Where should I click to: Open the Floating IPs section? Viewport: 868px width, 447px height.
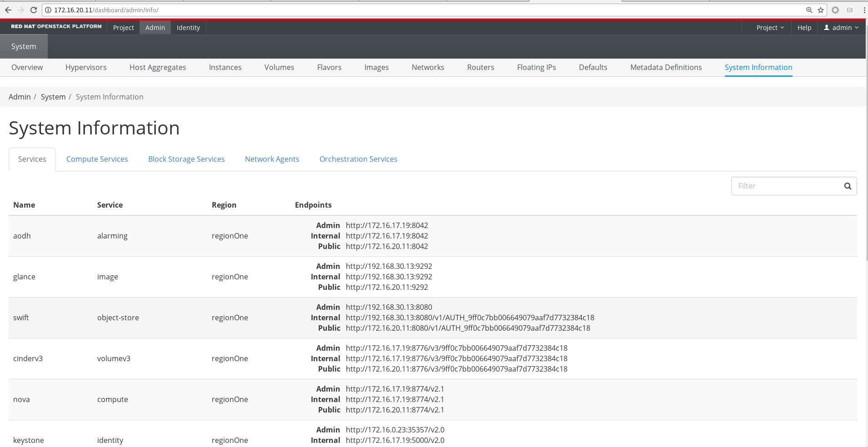(537, 67)
